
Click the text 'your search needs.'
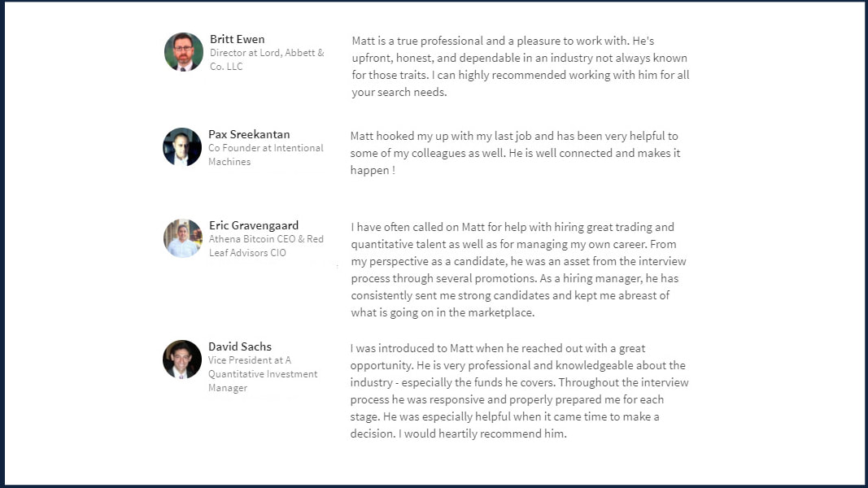(x=399, y=93)
